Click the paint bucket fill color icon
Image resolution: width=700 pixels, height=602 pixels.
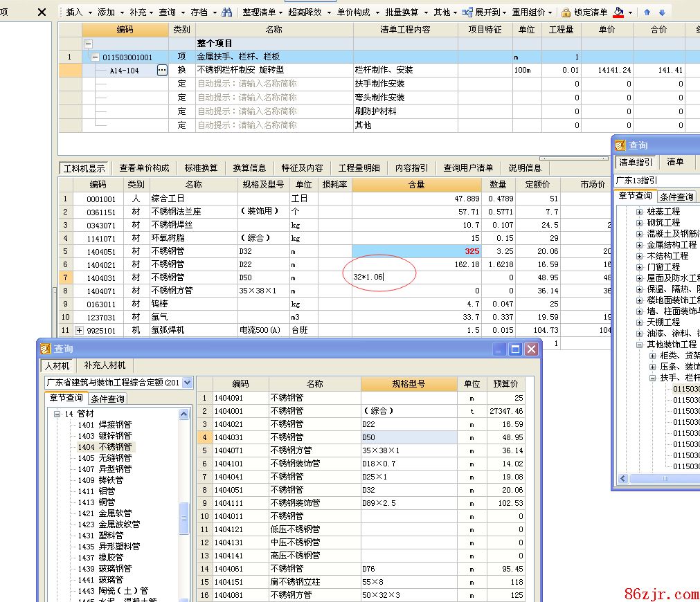pos(618,12)
